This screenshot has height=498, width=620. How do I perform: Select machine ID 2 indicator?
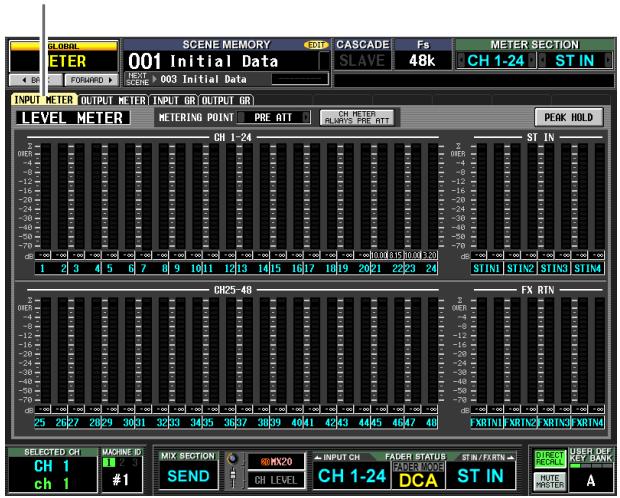[122, 462]
